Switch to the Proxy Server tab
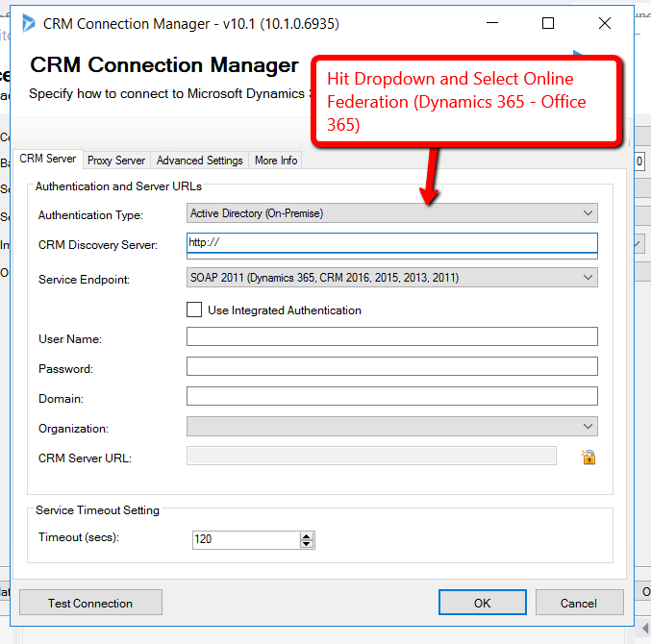The width and height of the screenshot is (651, 644). [116, 161]
